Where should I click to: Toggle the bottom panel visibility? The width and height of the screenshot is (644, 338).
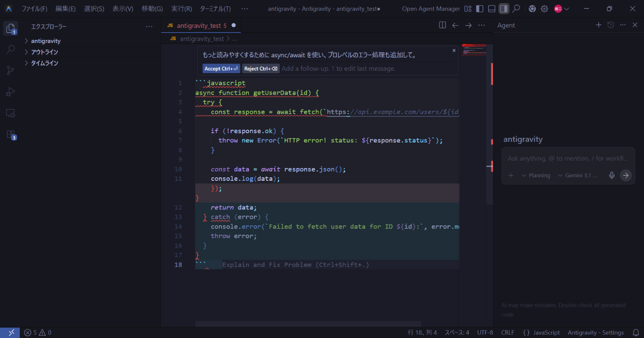[x=492, y=9]
